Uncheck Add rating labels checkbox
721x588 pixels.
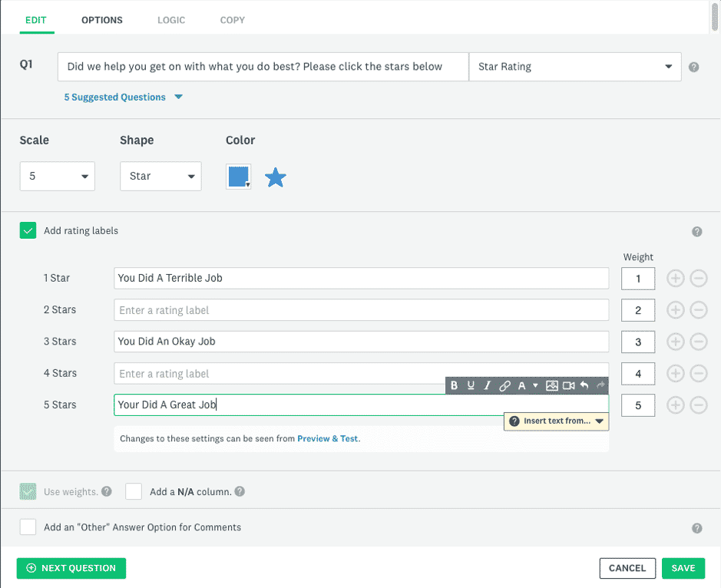[28, 230]
